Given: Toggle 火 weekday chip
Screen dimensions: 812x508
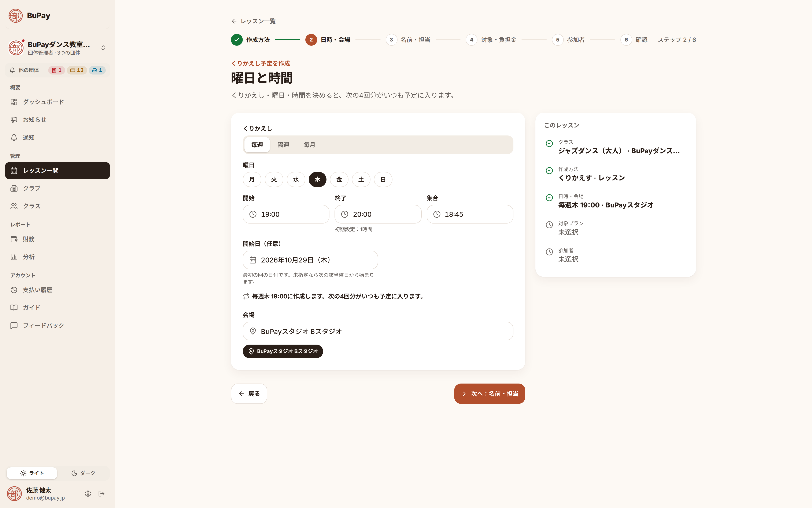Looking at the screenshot, I should (274, 179).
